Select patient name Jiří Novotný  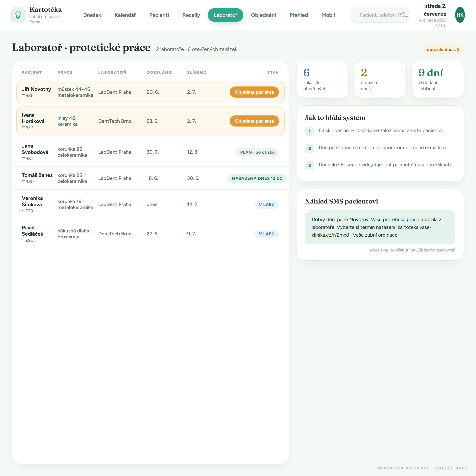point(36,89)
